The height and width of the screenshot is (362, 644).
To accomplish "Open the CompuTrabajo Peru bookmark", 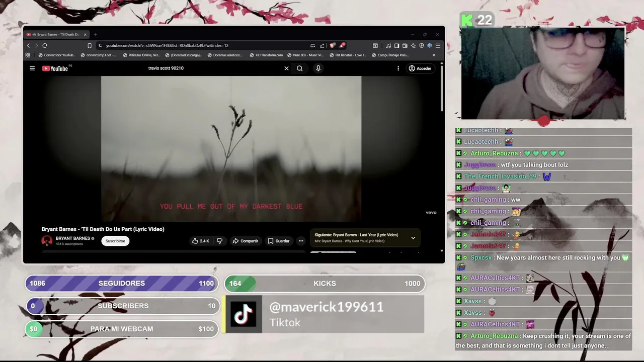I will 389,55.
